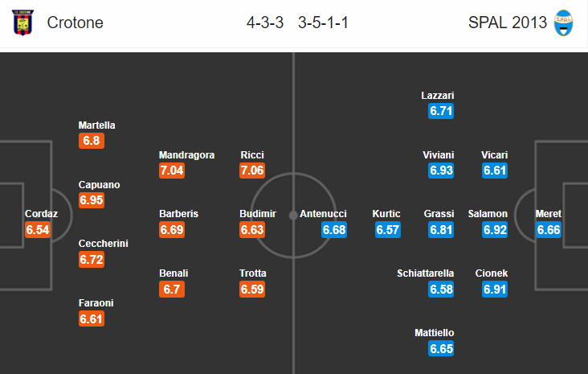
Task: Open player Budimir's name label
Action: click(258, 214)
